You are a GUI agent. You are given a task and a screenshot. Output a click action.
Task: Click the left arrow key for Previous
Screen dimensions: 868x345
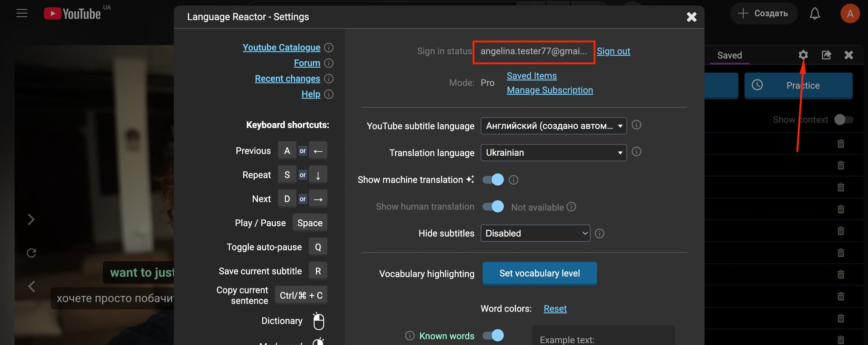pos(318,151)
